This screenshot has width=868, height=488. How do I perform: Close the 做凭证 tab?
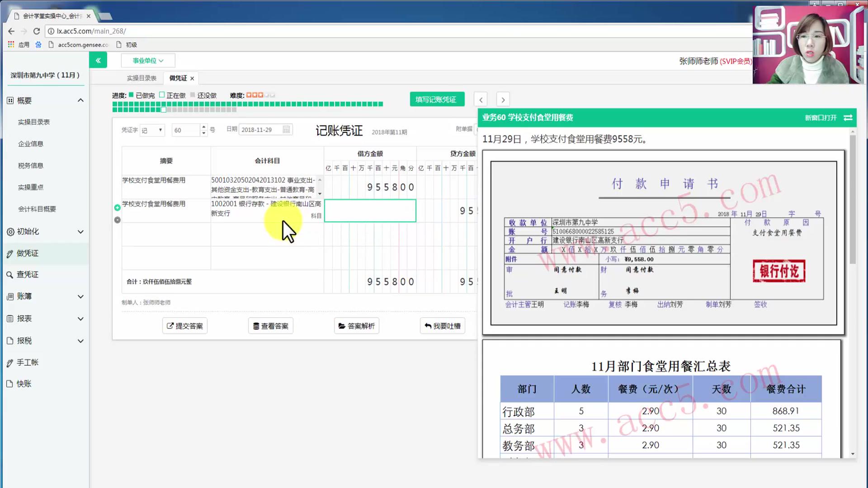[192, 79]
